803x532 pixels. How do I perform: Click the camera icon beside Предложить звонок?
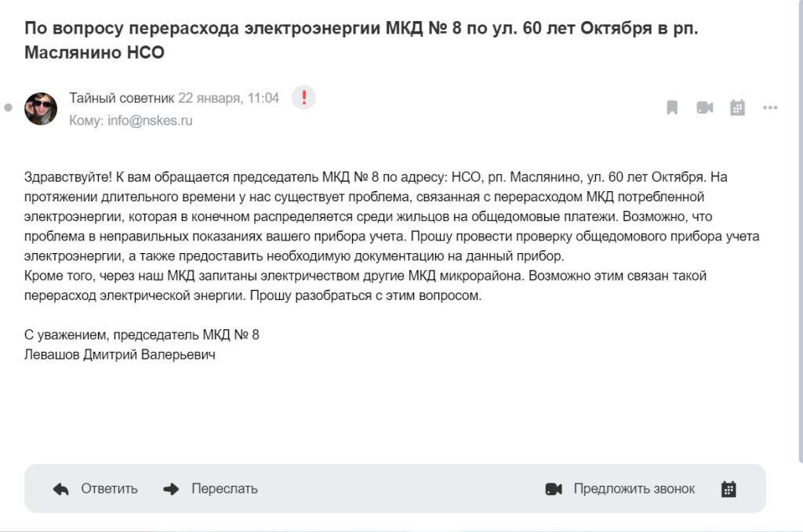coord(554,489)
